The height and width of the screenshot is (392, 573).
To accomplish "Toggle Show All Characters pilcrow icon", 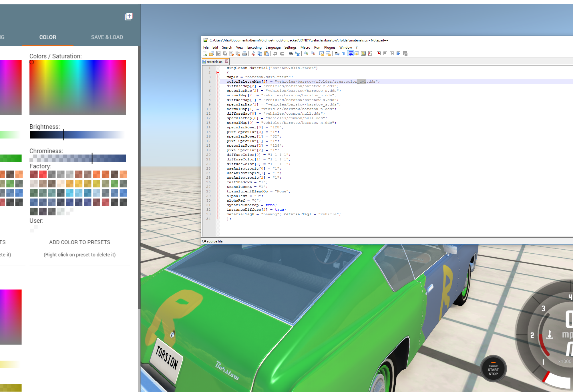I will 343,53.
